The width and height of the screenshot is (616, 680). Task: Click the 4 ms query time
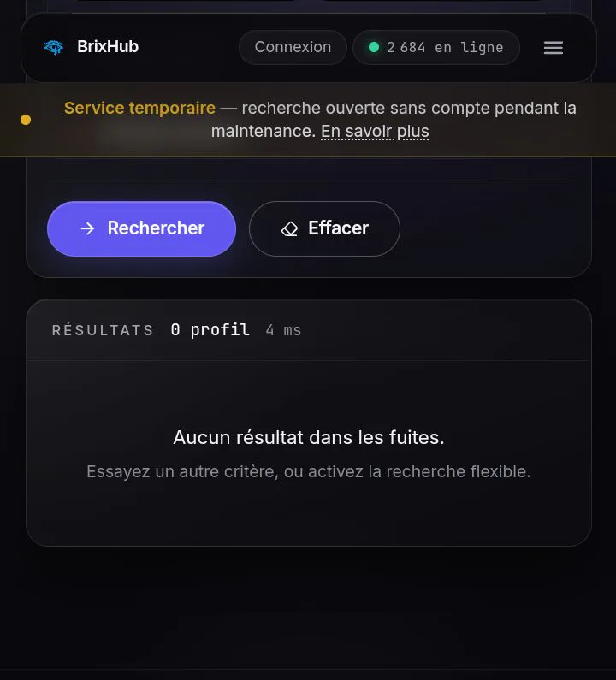point(283,330)
